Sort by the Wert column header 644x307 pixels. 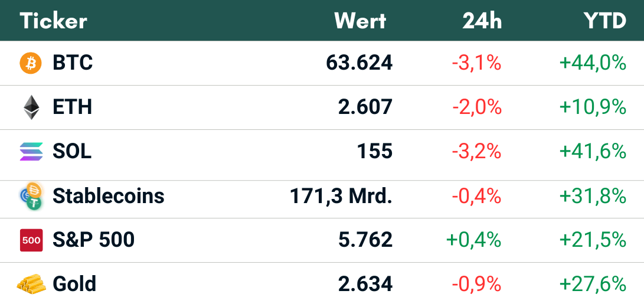[x=360, y=21]
